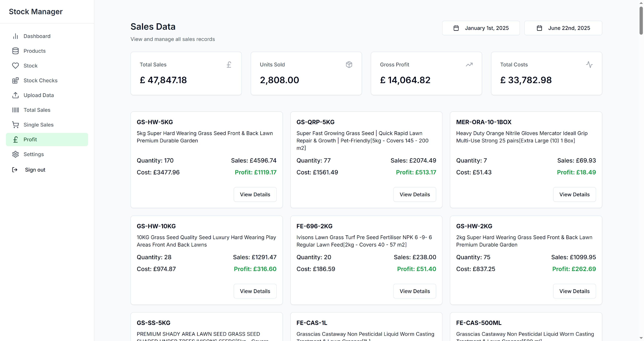Click the Single Sales cart icon
This screenshot has height=341, width=644.
16,125
